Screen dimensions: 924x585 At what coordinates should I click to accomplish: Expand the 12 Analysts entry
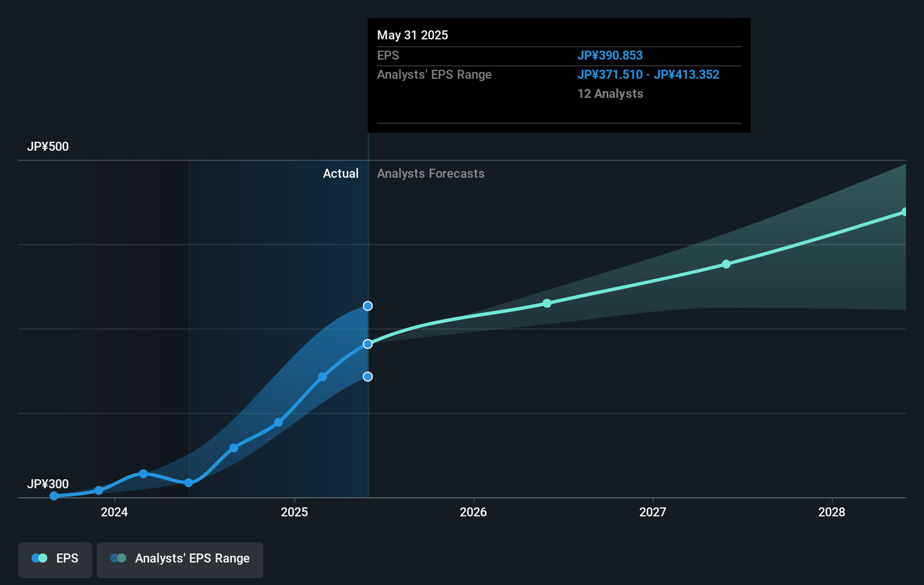609,94
